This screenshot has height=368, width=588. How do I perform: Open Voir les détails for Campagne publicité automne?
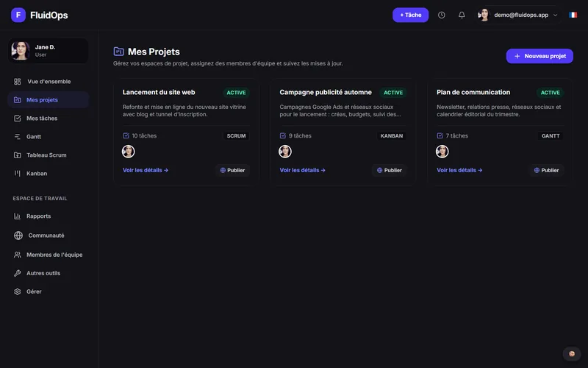(x=302, y=170)
